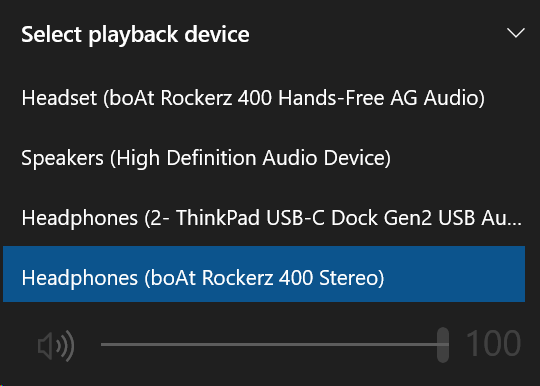The width and height of the screenshot is (540, 386).
Task: Select highlighted Headphones boAt Rockerz 400 Stereo
Action: click(264, 274)
